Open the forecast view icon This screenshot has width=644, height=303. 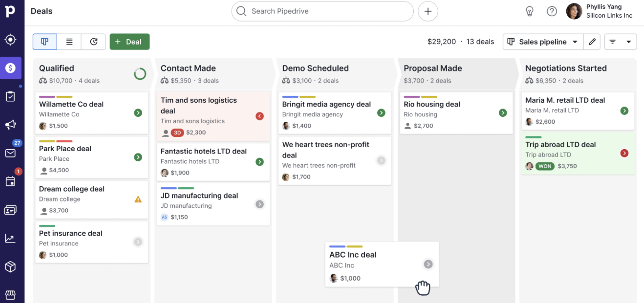pyautogui.click(x=93, y=42)
